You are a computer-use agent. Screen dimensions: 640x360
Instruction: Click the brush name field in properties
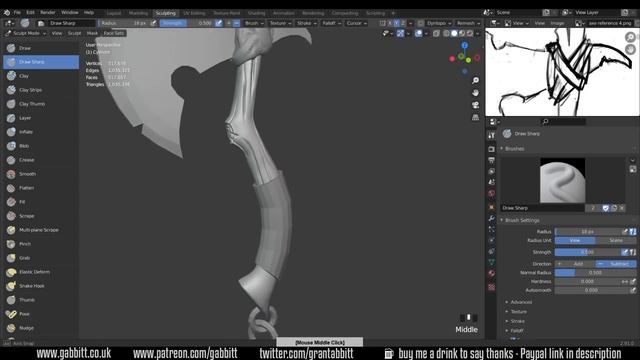pyautogui.click(x=543, y=208)
